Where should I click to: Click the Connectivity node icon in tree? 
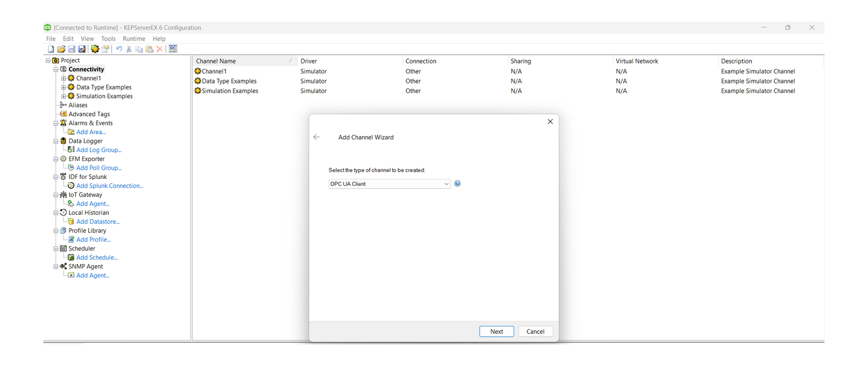tap(63, 69)
